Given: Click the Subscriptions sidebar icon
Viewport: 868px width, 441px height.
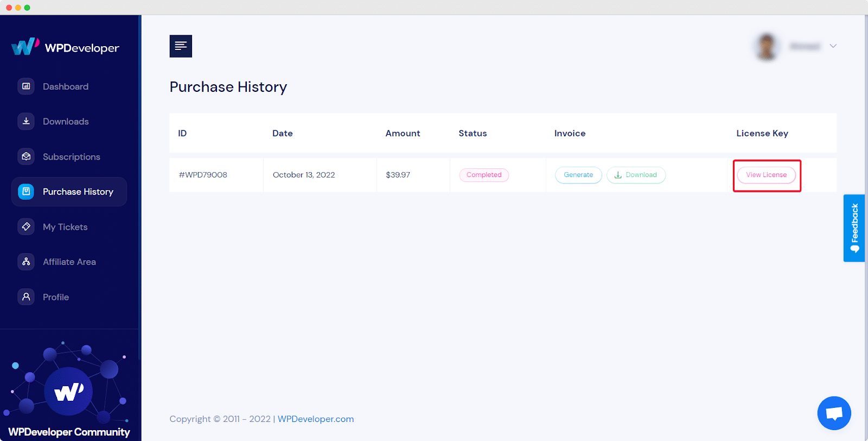Looking at the screenshot, I should 26,156.
